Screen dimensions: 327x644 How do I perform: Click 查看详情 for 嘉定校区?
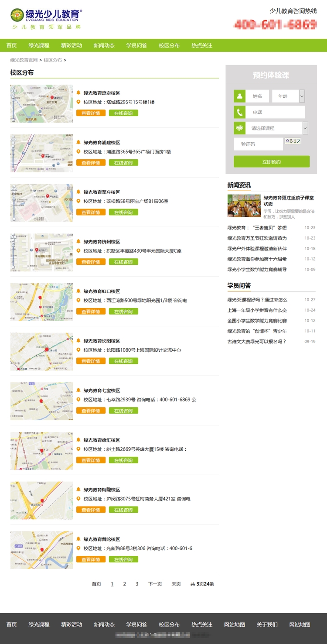(x=91, y=113)
